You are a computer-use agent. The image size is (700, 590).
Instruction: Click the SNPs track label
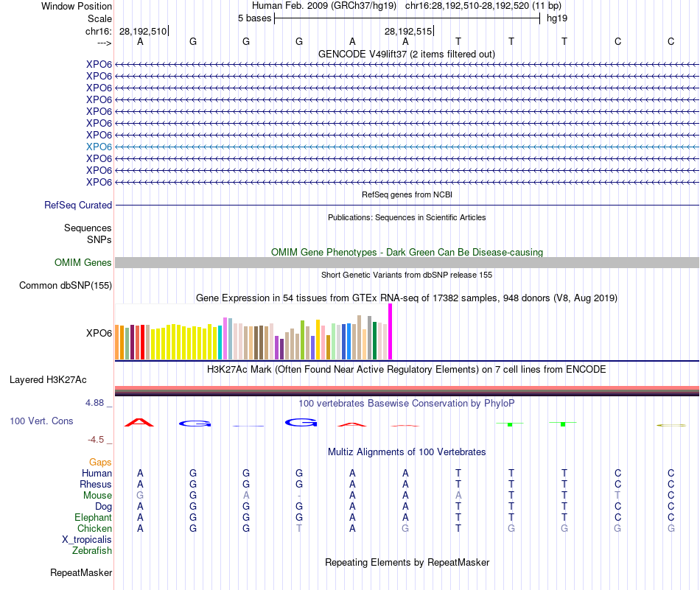[99, 239]
